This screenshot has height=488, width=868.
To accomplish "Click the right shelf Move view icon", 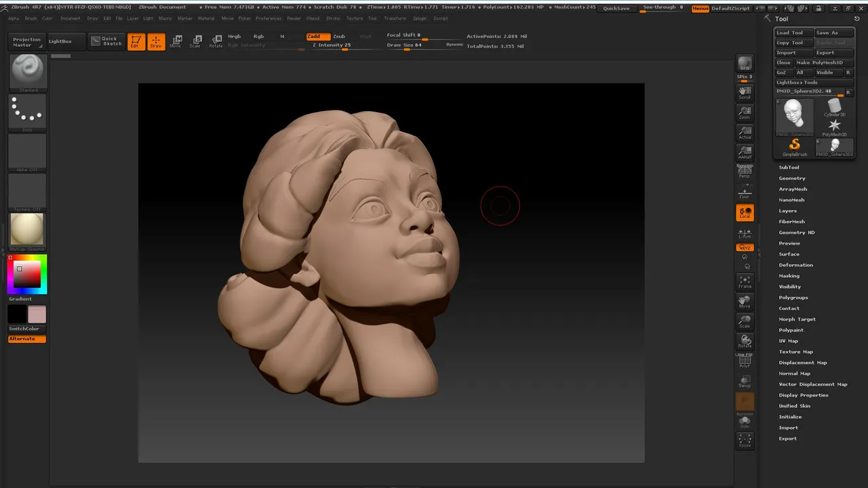I will (x=745, y=302).
